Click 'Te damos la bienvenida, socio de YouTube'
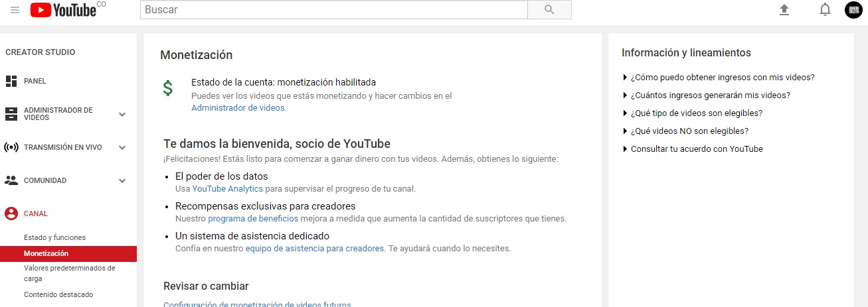Screen dimensions: 868x307 (277, 143)
